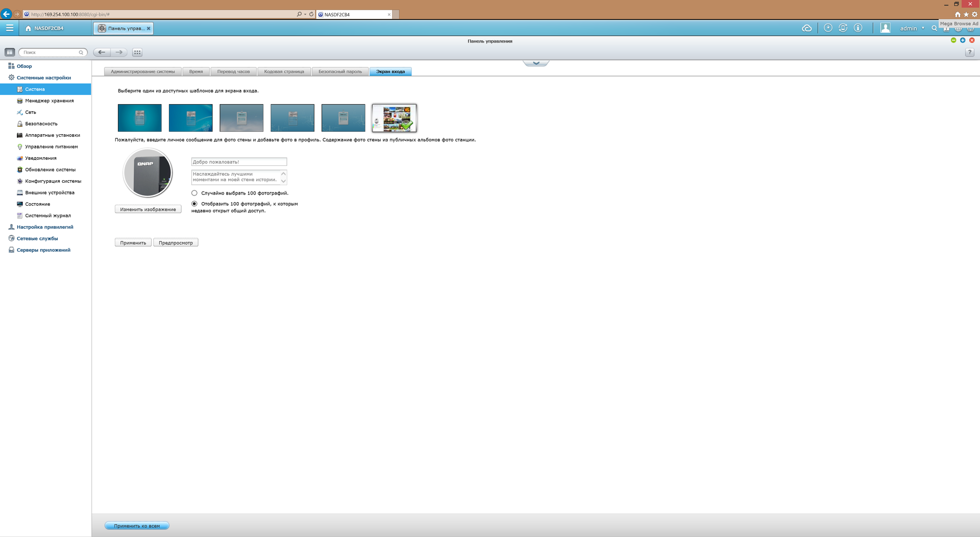Collapse the Системные настройки tree section

pyautogui.click(x=43, y=78)
